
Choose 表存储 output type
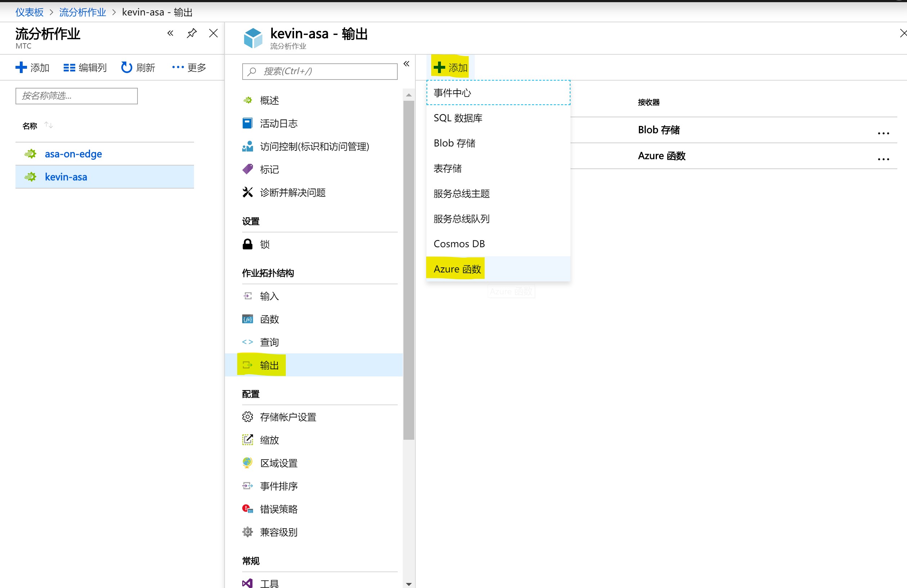tap(498, 168)
